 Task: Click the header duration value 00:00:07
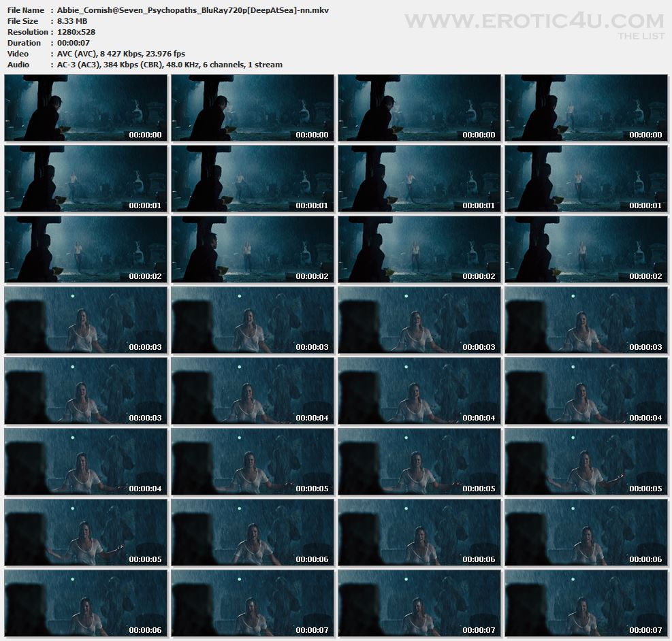[74, 43]
